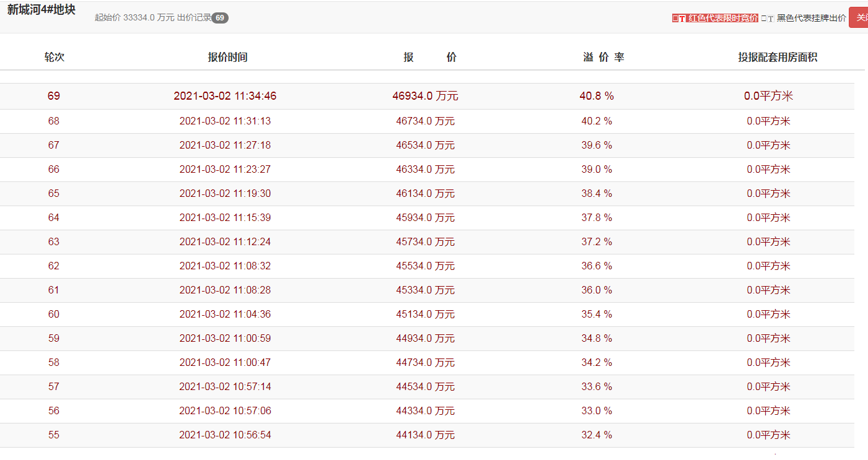Click the 69 bid record count badge
This screenshot has height=460, width=868.
[x=220, y=18]
